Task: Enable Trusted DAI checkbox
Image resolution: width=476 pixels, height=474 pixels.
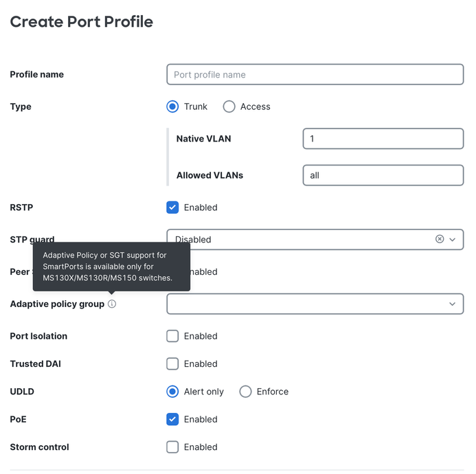Action: (x=172, y=364)
